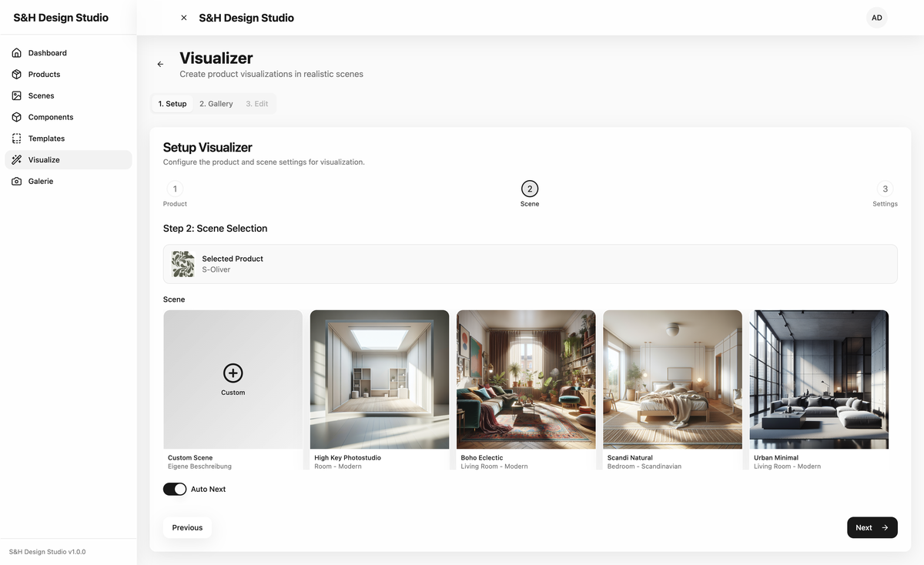Jump to step 3 Settings
924x565 pixels.
[885, 188]
